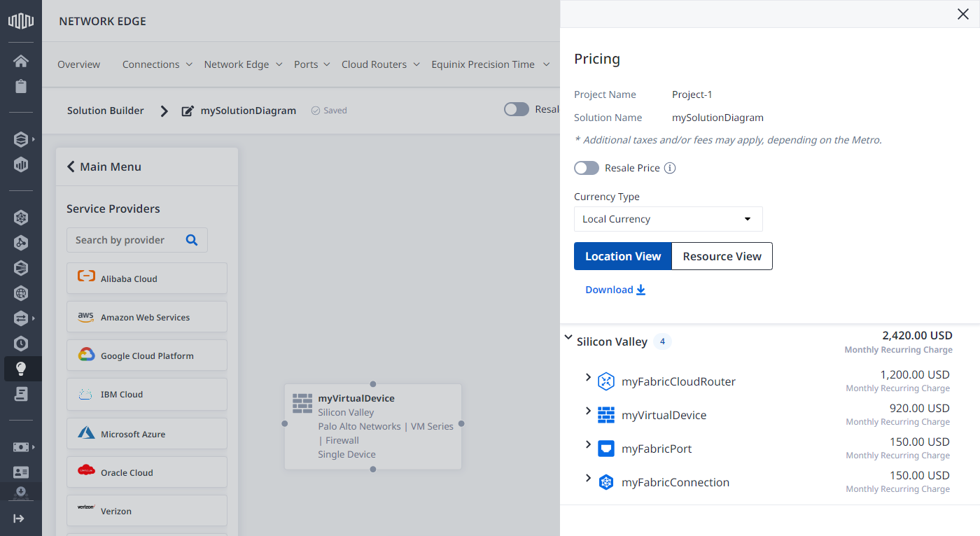Expand the myVirtualDevice pricing row
Image resolution: width=980 pixels, height=536 pixels.
pyautogui.click(x=588, y=411)
